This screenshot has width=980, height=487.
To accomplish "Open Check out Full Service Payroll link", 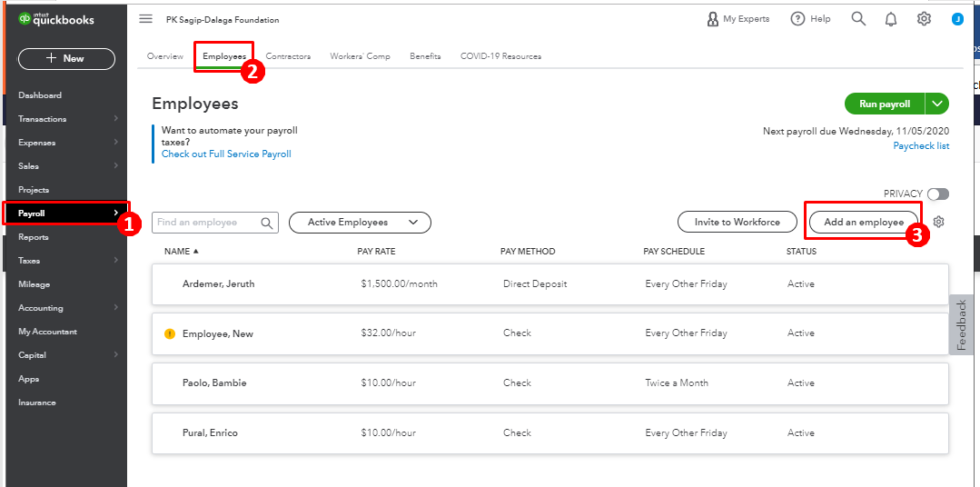I will coord(226,154).
